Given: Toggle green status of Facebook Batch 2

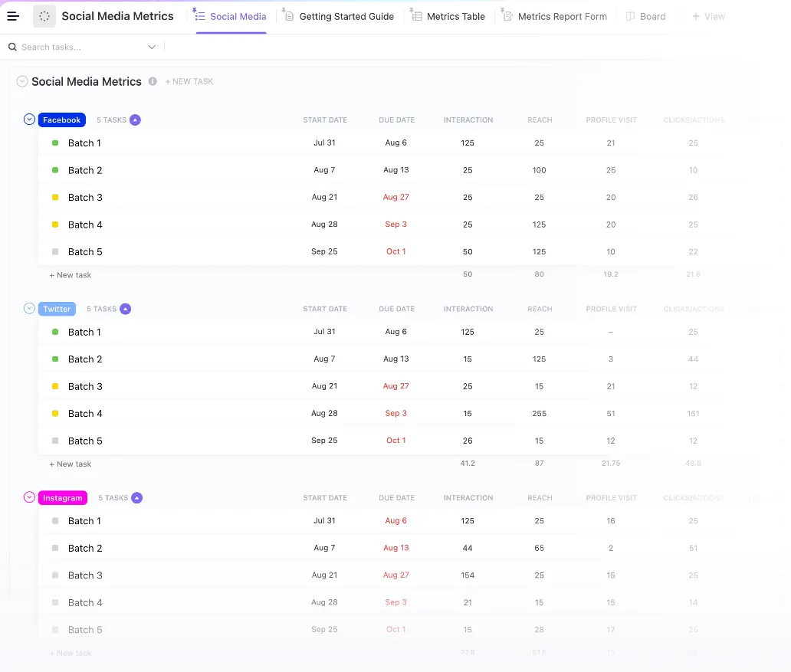Looking at the screenshot, I should pos(55,170).
